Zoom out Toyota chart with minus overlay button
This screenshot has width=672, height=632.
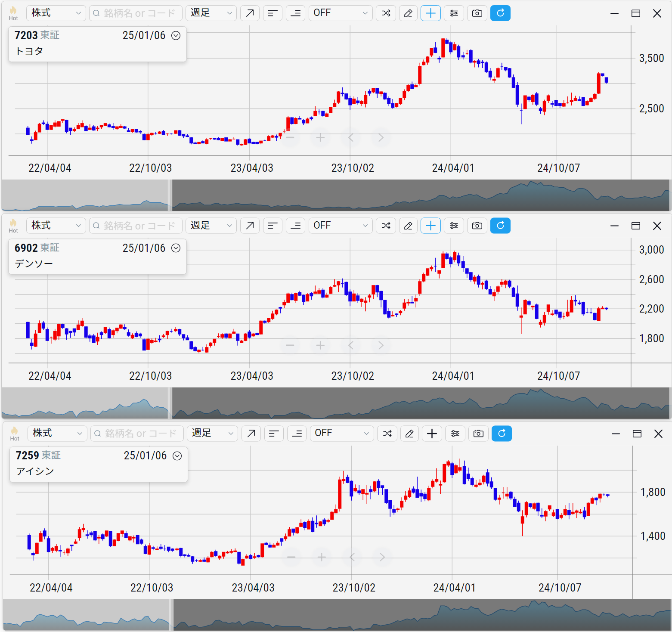click(x=290, y=137)
